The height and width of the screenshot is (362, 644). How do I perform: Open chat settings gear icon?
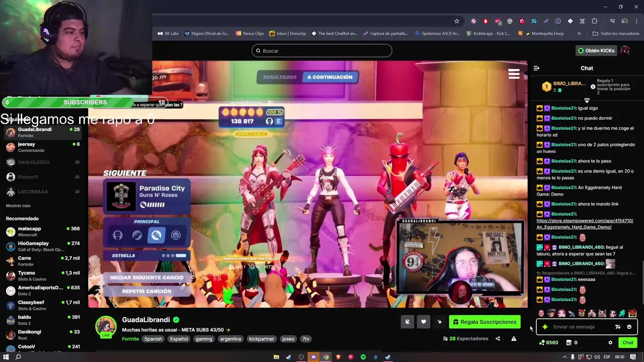[610, 342]
